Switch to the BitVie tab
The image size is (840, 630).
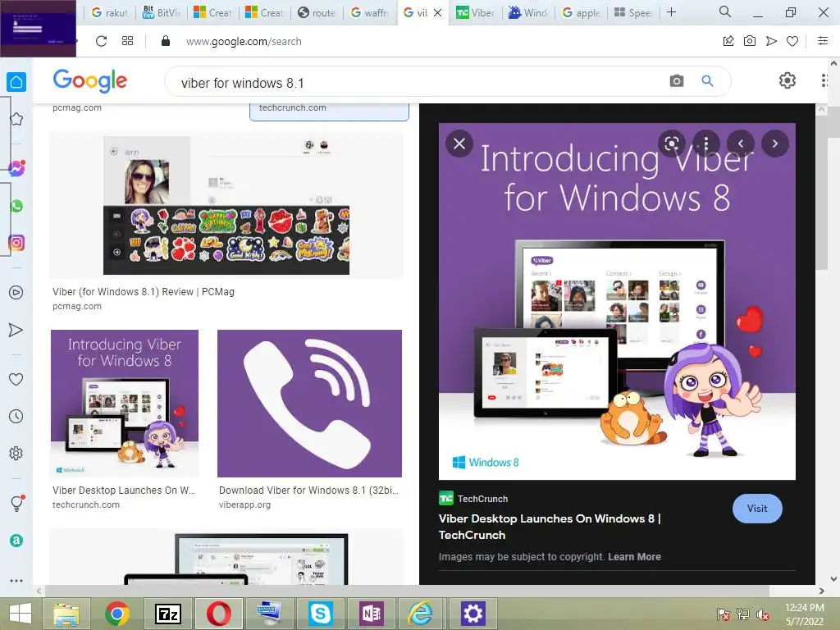point(162,12)
